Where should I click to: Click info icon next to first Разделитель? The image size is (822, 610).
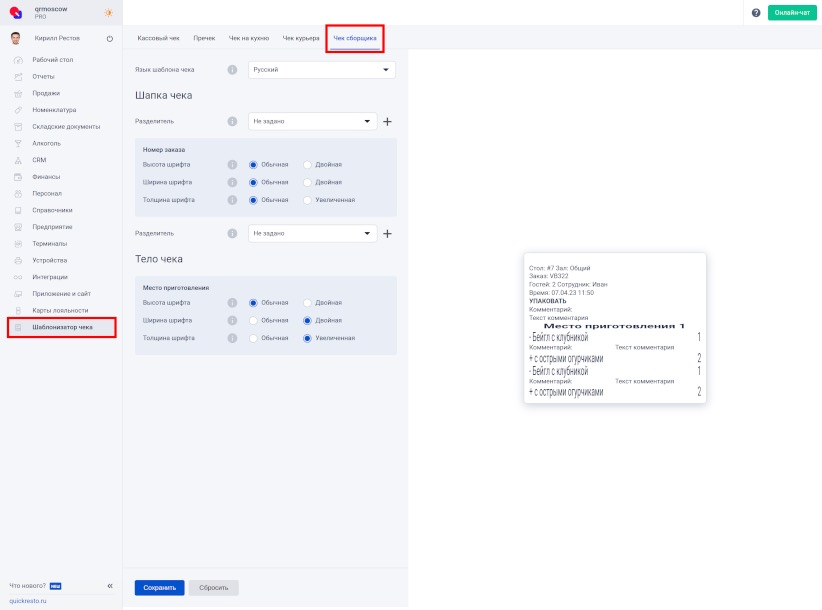click(232, 121)
